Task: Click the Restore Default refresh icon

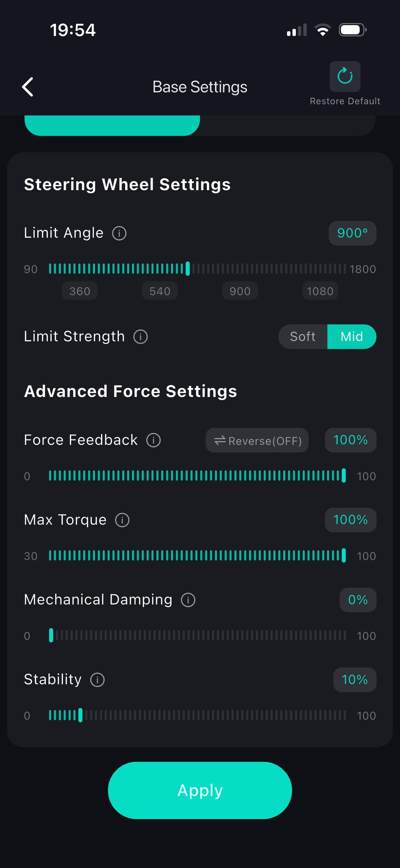Action: click(x=345, y=76)
